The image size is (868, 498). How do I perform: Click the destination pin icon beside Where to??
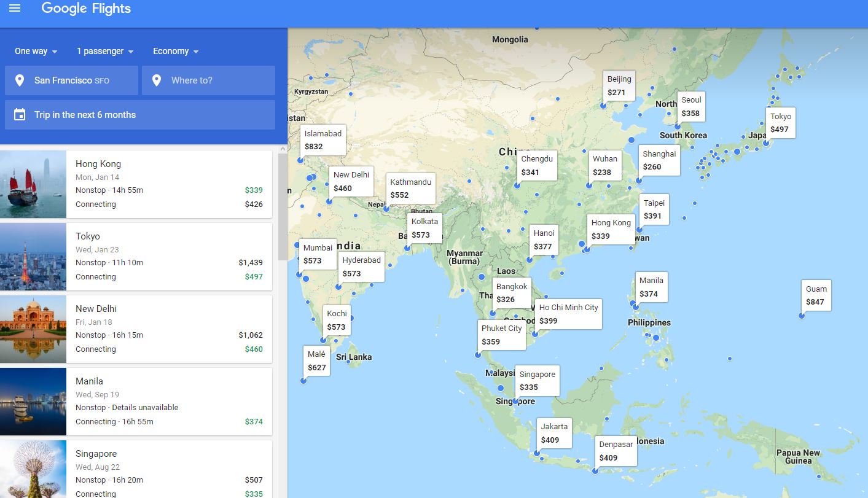click(x=157, y=80)
